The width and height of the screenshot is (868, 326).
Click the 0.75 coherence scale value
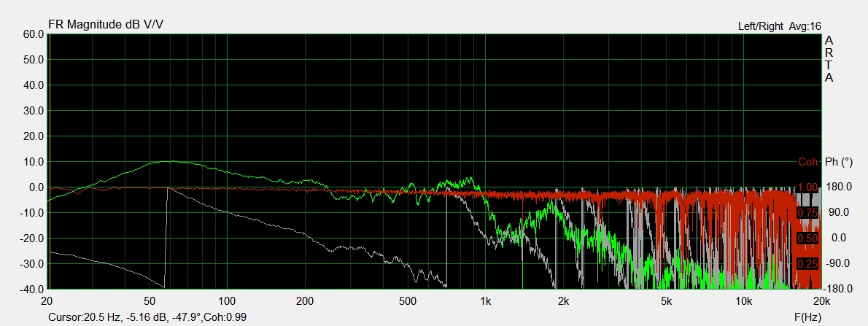coord(807,213)
